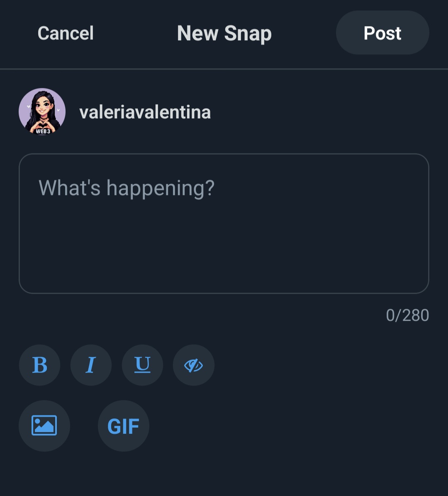Post the snap
448x496 pixels.
pyautogui.click(x=382, y=33)
